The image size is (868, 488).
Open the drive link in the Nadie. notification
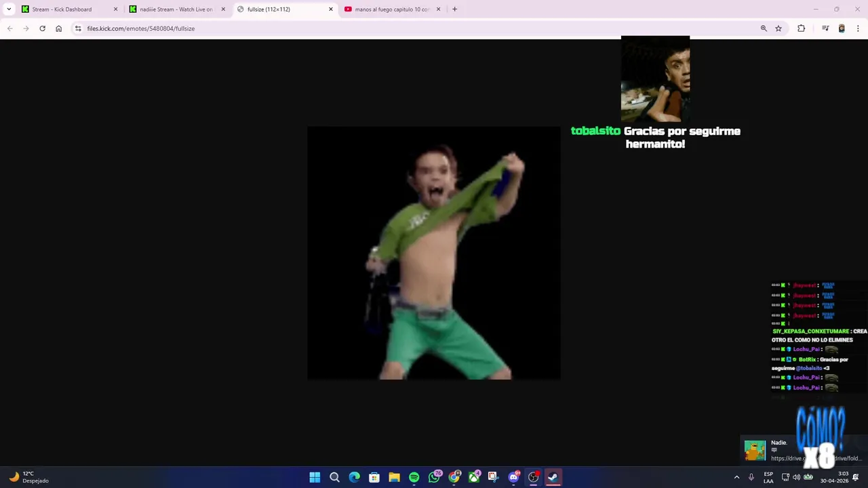[816, 458]
